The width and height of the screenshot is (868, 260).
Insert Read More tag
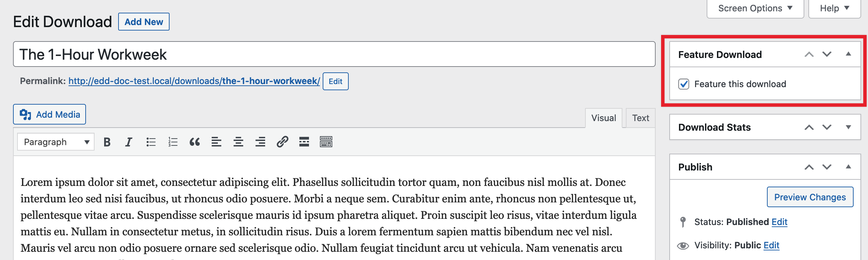(x=304, y=142)
